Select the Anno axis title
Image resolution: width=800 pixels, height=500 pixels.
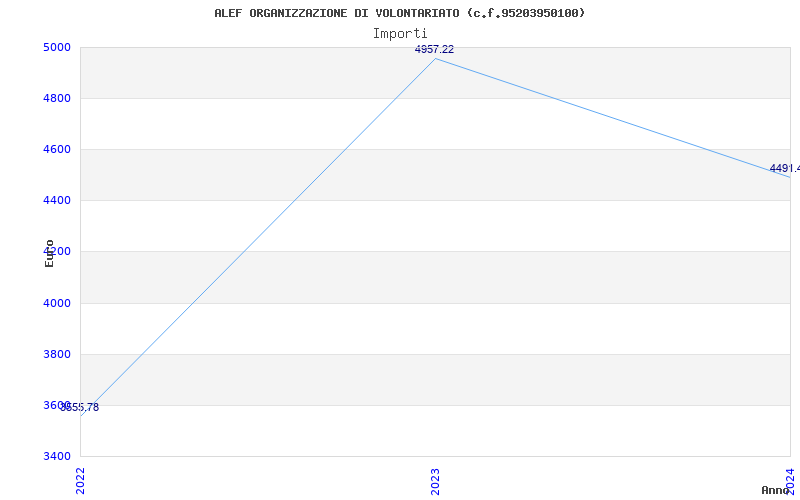[775, 490]
